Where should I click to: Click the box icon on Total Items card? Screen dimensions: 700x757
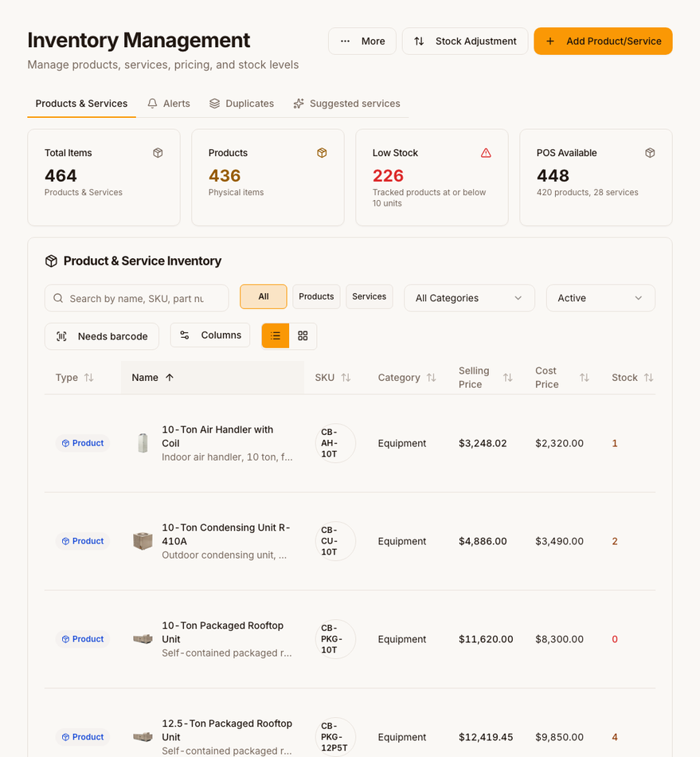(158, 153)
